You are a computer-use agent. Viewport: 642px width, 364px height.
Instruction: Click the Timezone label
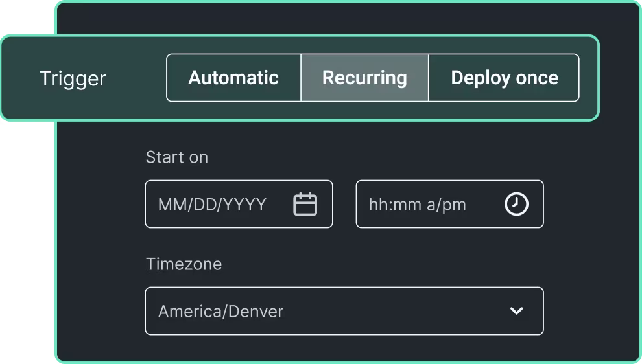(184, 264)
